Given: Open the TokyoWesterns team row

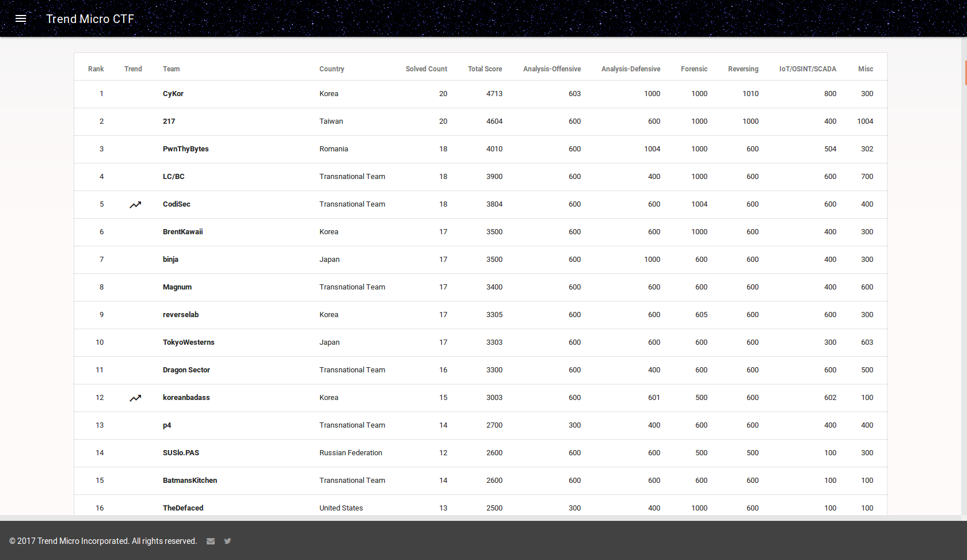Looking at the screenshot, I should (188, 342).
